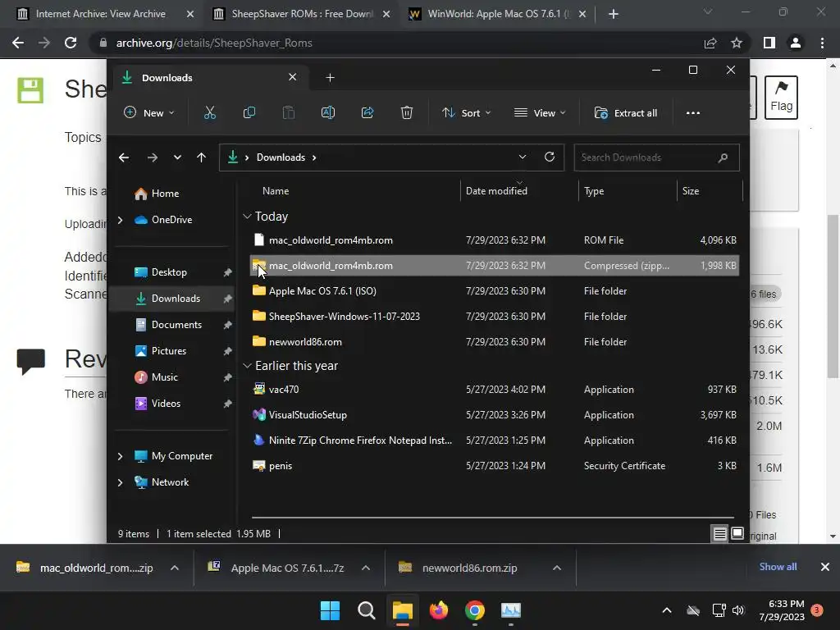Open Chrome three-dot menu
Image resolution: width=840 pixels, height=630 pixels.
[822, 43]
